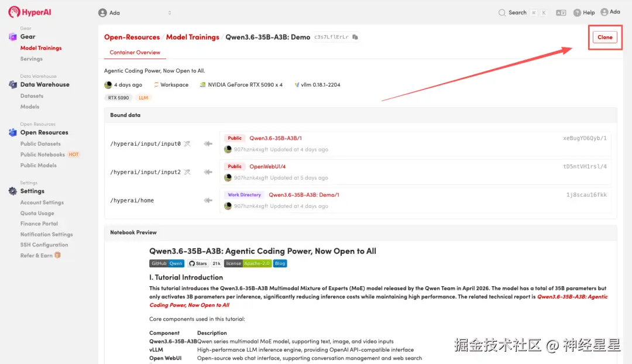Screen dimensions: 632x364
Task: Click the Blog badge
Action: click(280, 263)
